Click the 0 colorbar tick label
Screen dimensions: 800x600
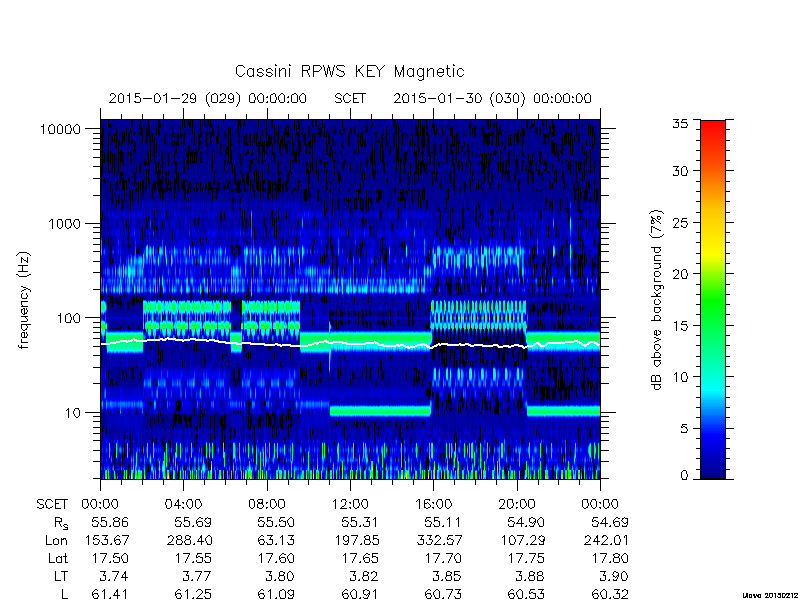click(x=684, y=476)
